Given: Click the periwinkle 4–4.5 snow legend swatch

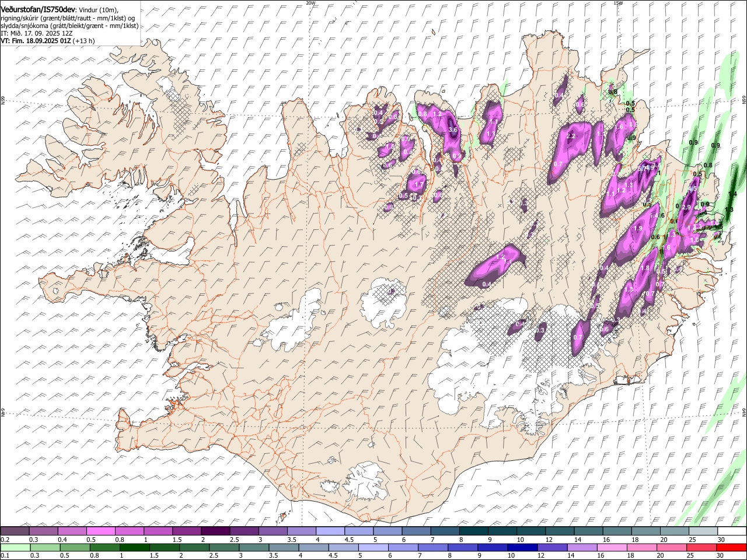Looking at the screenshot, I should pyautogui.click(x=330, y=531).
